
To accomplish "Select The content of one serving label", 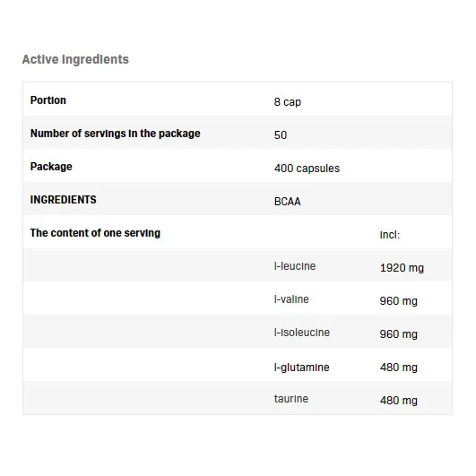I will click(x=95, y=233).
